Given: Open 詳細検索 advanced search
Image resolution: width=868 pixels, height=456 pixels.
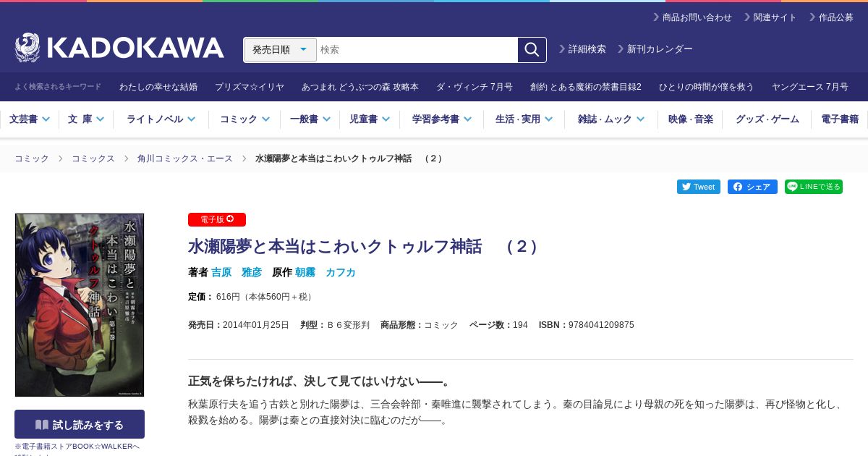Looking at the screenshot, I should click(x=582, y=49).
